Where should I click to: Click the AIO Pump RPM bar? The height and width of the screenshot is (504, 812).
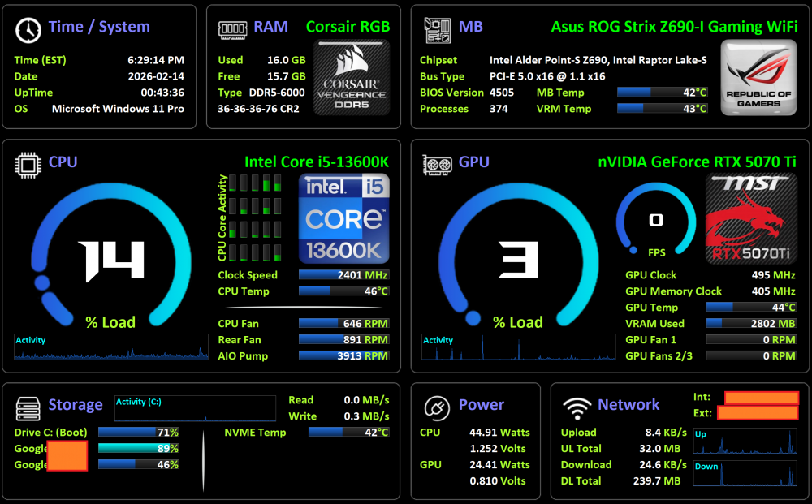point(343,356)
